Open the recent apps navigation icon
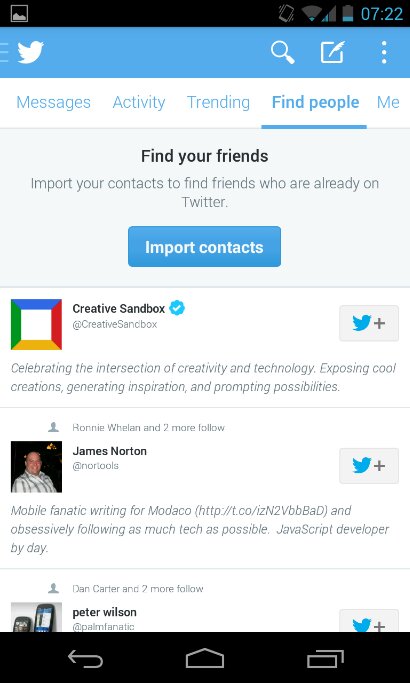Screen dimensions: 410x683 (325, 658)
